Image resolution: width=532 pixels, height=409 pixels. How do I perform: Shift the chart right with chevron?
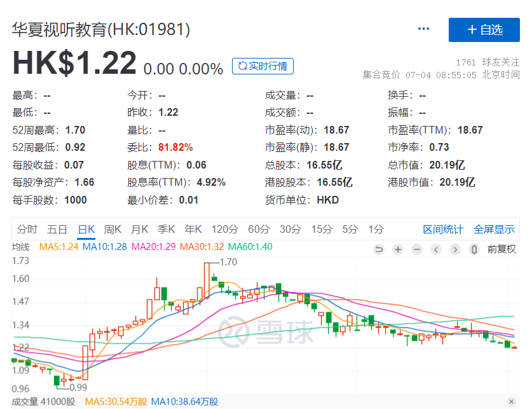(455, 249)
